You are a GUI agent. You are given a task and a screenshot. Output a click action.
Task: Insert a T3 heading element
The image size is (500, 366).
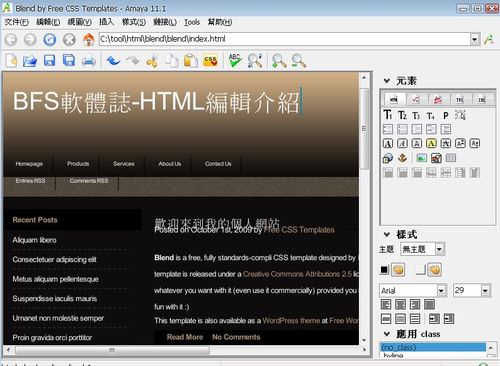[x=416, y=116]
